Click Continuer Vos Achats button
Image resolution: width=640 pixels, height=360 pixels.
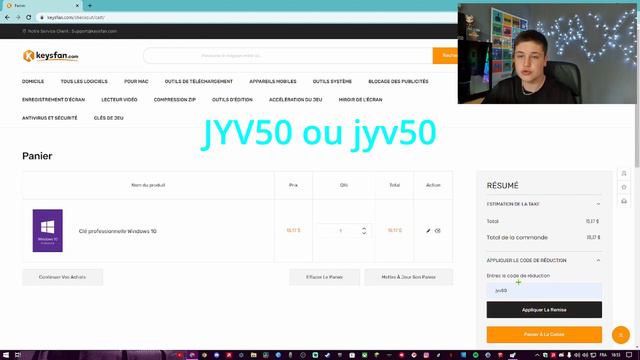tap(62, 277)
